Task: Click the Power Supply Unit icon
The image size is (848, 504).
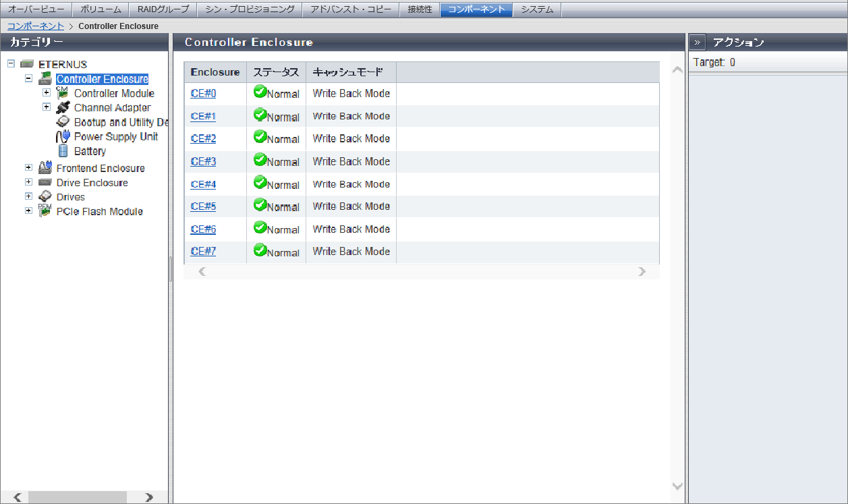Action: click(63, 136)
